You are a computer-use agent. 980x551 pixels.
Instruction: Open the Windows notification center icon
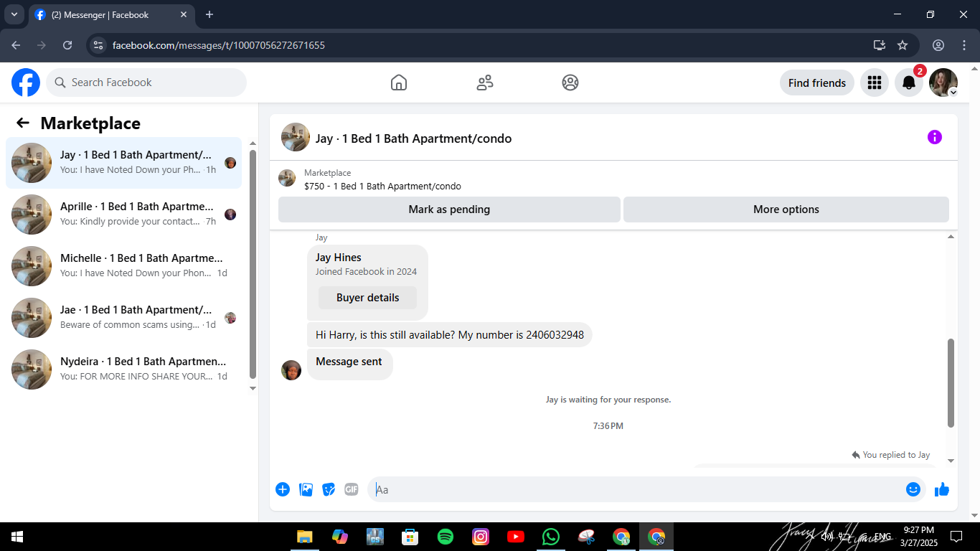(956, 537)
